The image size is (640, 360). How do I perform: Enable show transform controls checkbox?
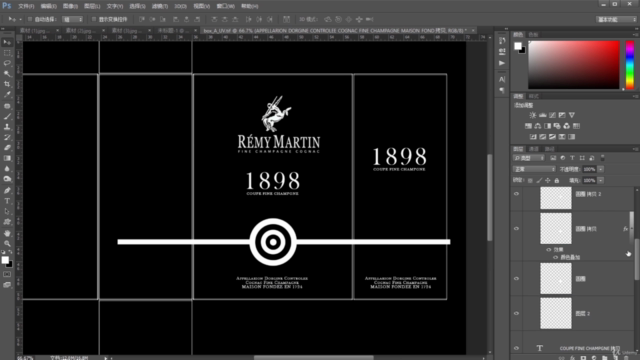point(94,19)
